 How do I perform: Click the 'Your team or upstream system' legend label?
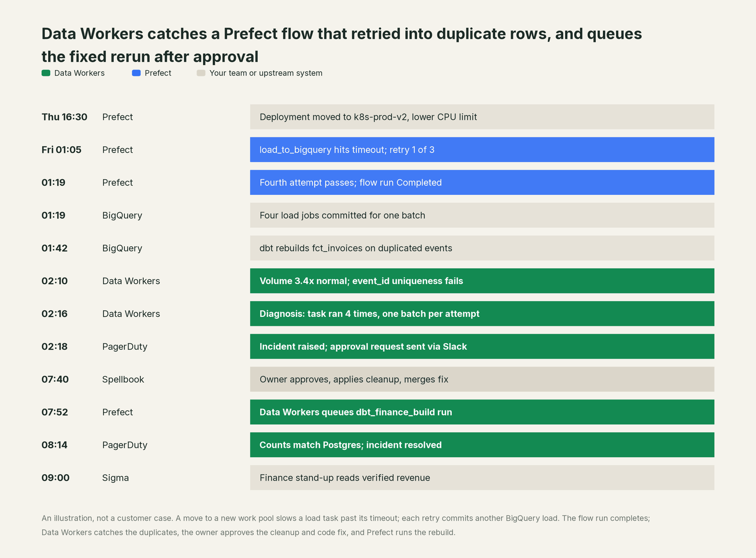266,73
